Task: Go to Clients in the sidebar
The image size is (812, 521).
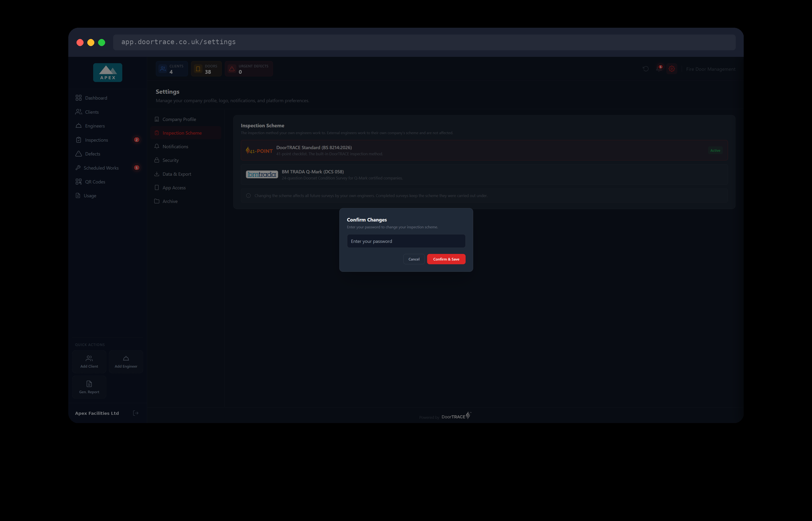Action: coord(107,112)
